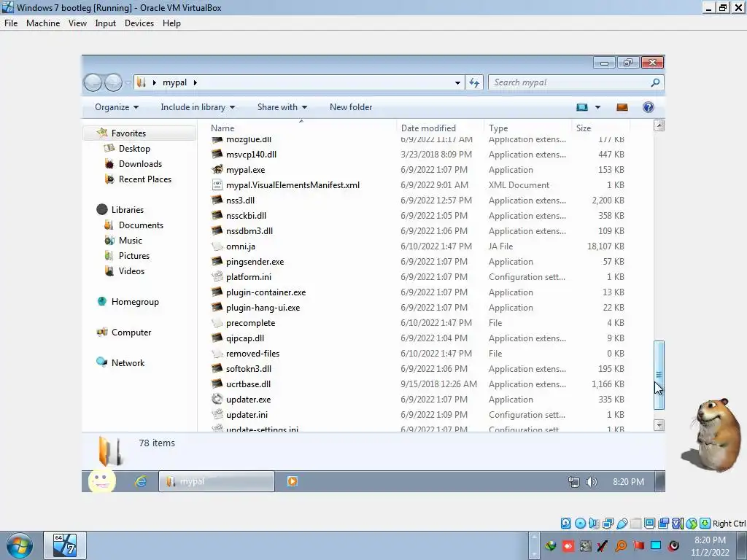Open the view options dropdown arrow

[x=597, y=107]
